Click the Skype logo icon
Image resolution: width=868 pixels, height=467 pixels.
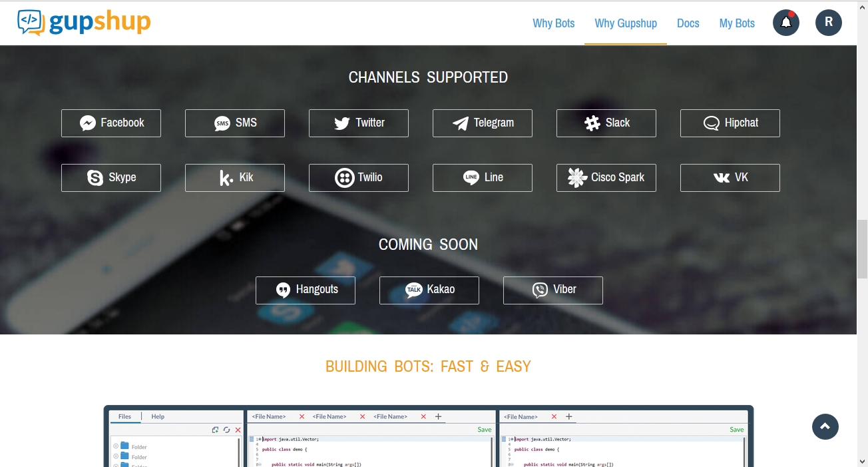point(95,178)
